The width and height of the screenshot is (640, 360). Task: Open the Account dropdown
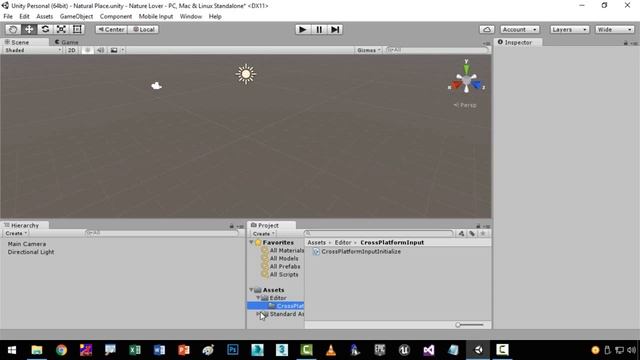[x=519, y=29]
